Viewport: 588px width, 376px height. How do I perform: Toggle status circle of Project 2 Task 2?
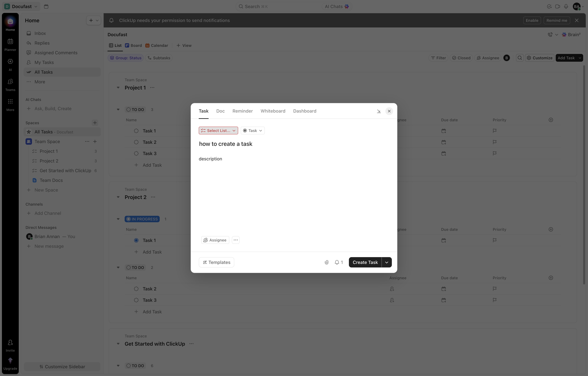click(136, 289)
